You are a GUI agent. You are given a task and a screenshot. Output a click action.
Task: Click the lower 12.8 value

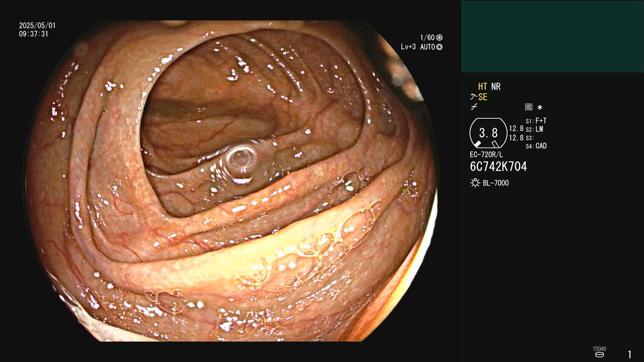[516, 138]
